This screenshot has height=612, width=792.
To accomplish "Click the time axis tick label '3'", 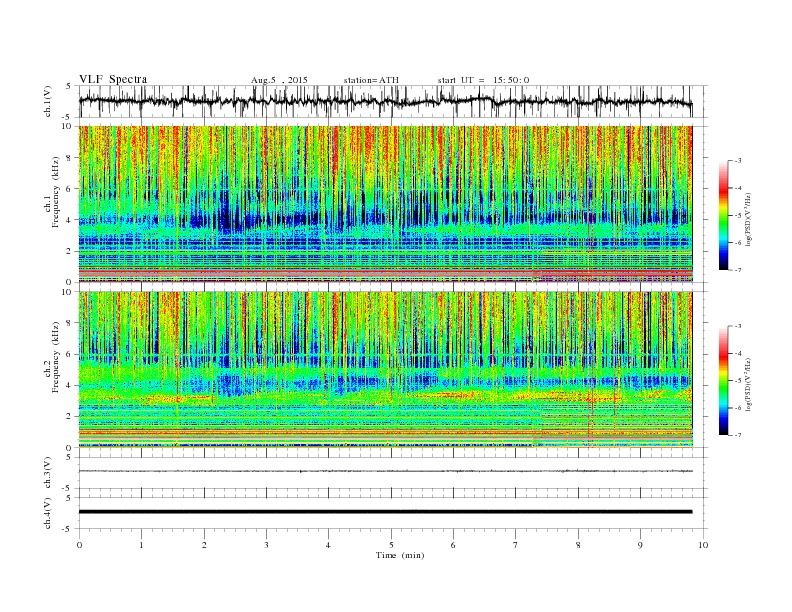I will point(266,545).
